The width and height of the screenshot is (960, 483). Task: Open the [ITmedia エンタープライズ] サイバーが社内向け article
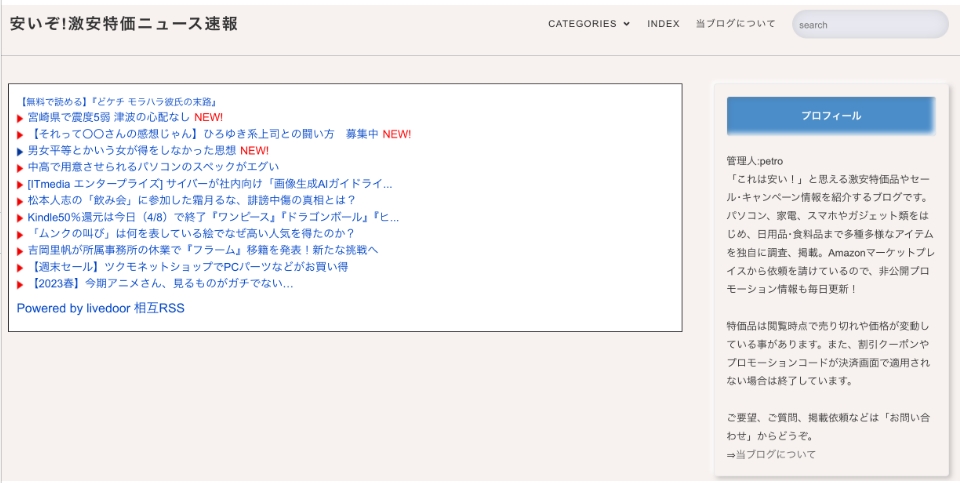pos(210,184)
